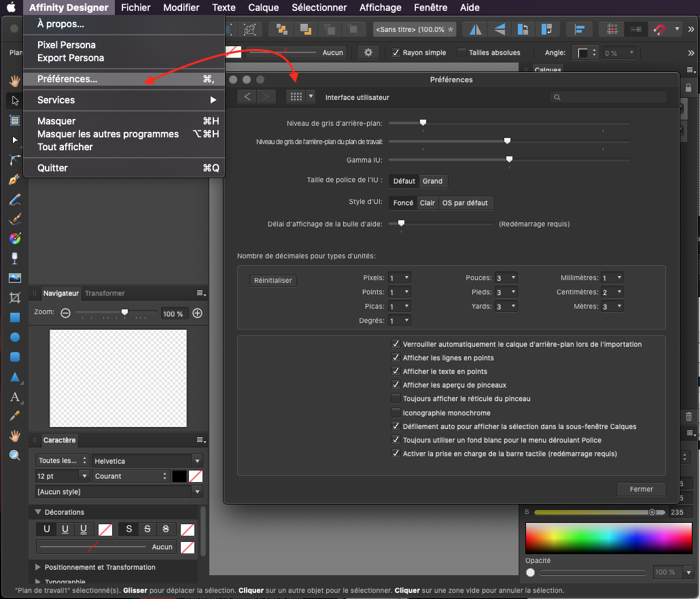Open the Services submenu
Image resolution: width=700 pixels, height=599 pixels.
[124, 100]
